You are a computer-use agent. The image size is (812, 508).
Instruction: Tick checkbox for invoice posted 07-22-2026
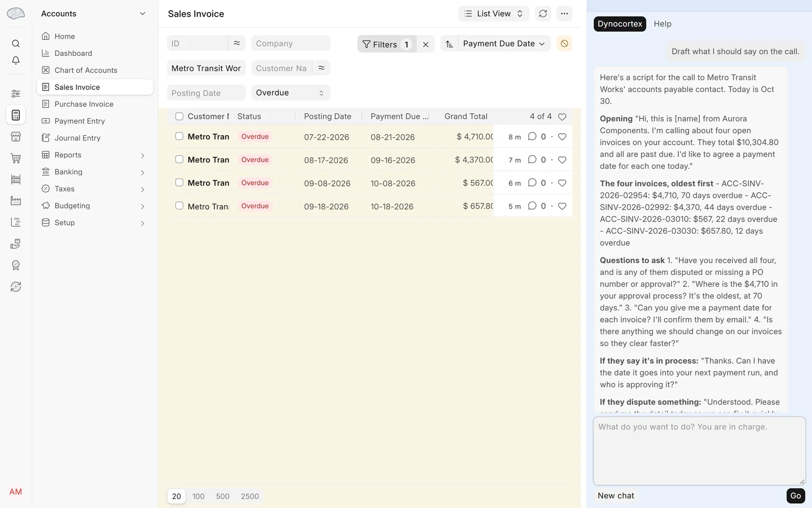tap(179, 136)
